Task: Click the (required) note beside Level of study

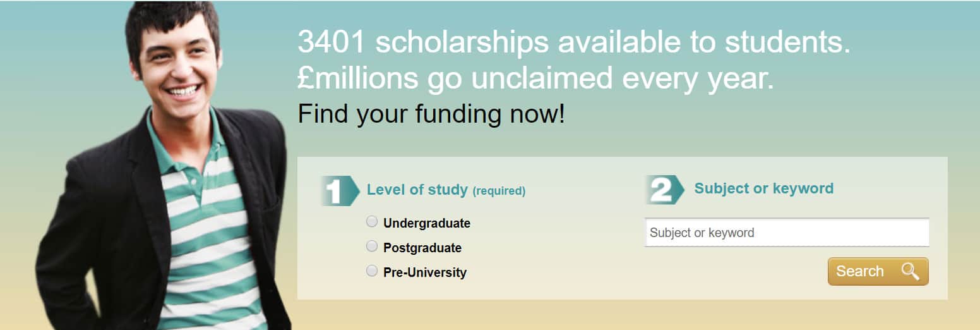Action: click(x=499, y=191)
